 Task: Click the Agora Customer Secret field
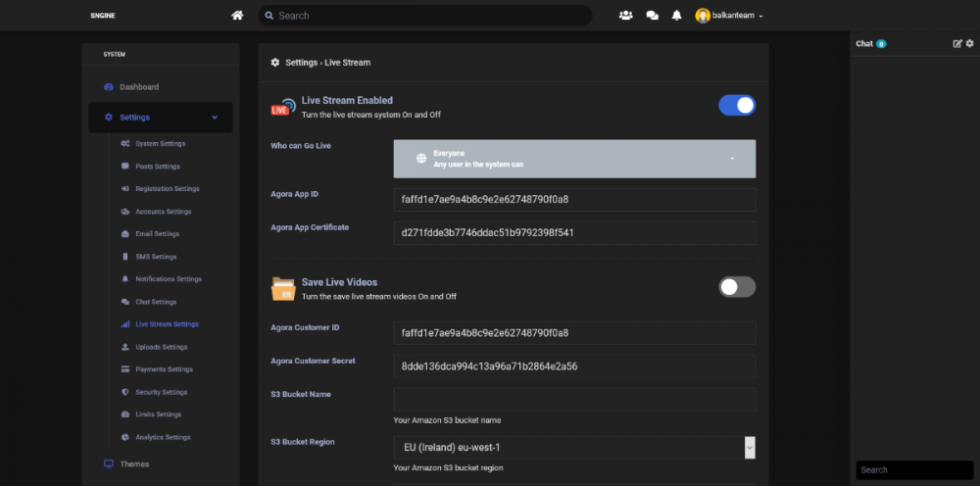coord(574,366)
